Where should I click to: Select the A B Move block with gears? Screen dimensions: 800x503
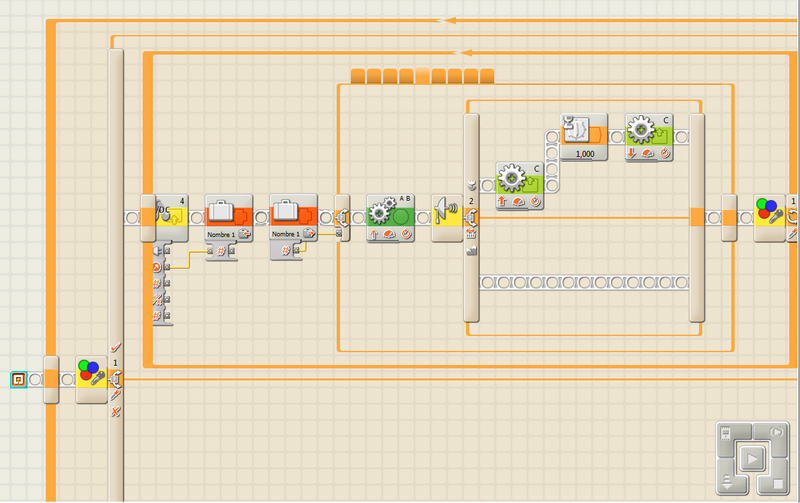[390, 217]
